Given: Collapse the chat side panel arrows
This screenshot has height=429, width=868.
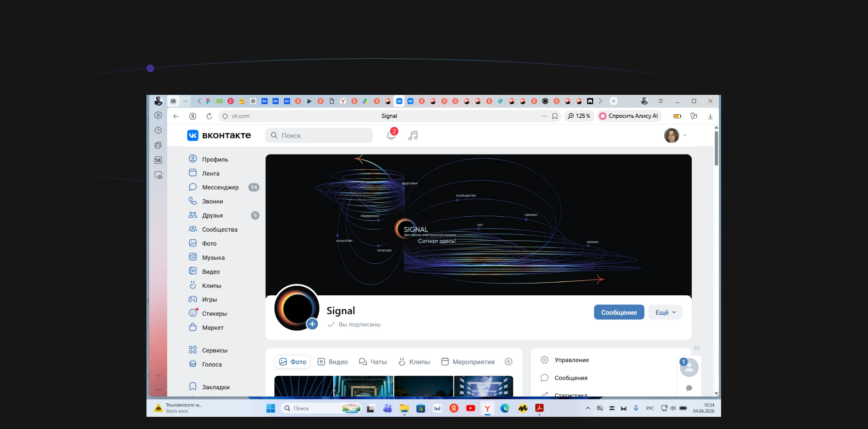Looking at the screenshot, I should pos(697,348).
